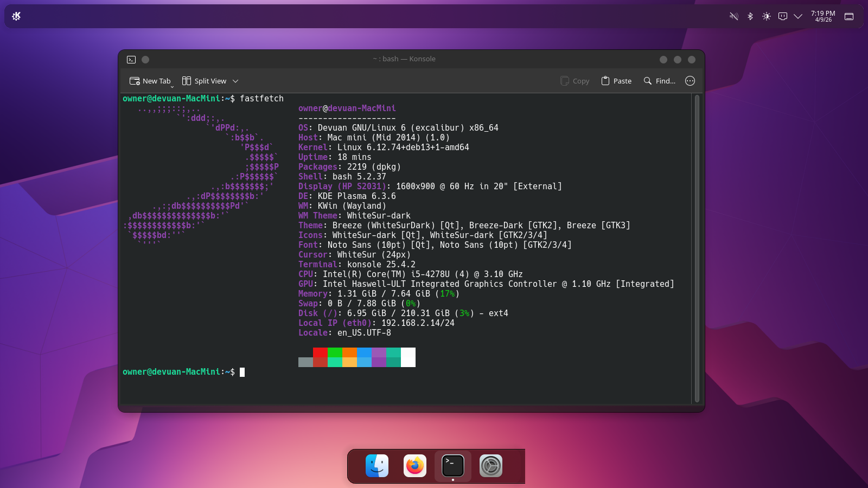868x488 pixels.
Task: Open System Settings from the dock
Action: tap(491, 466)
